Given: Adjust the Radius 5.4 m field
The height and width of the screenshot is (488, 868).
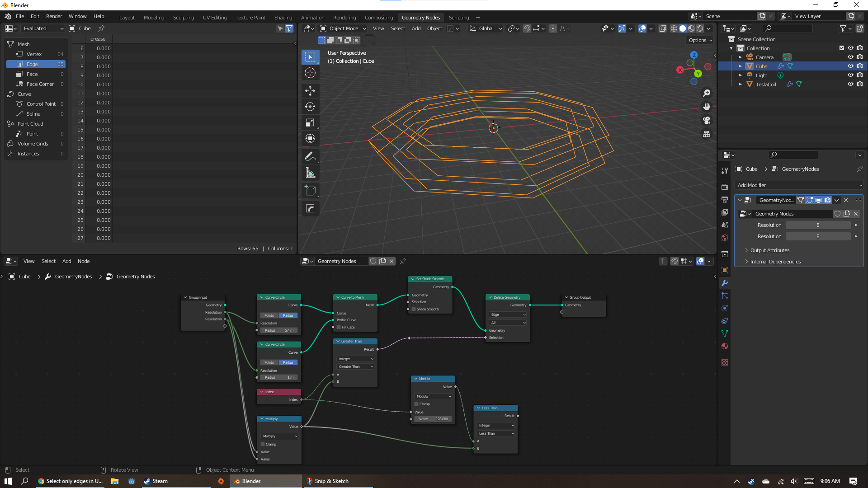Looking at the screenshot, I should pos(278,330).
